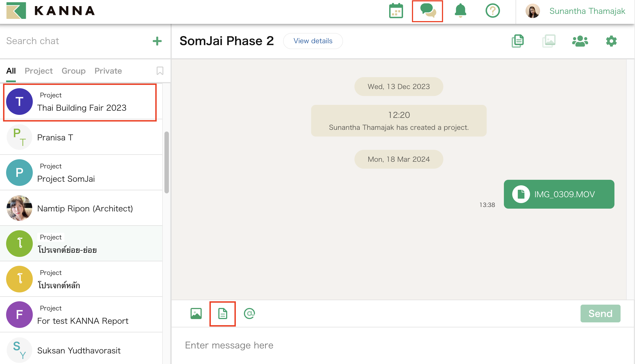The height and width of the screenshot is (364, 635).
Task: Open View details for SomJai Phase 2
Action: point(313,41)
